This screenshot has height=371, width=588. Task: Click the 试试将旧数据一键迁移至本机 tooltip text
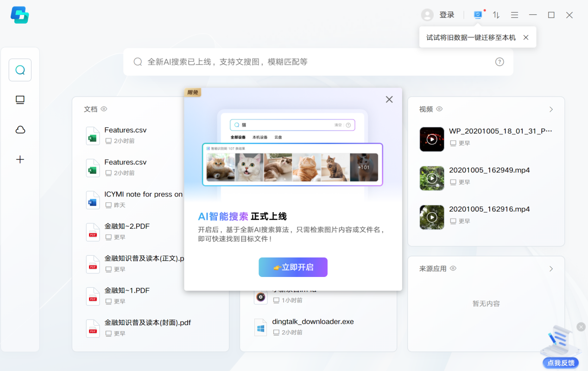471,38
